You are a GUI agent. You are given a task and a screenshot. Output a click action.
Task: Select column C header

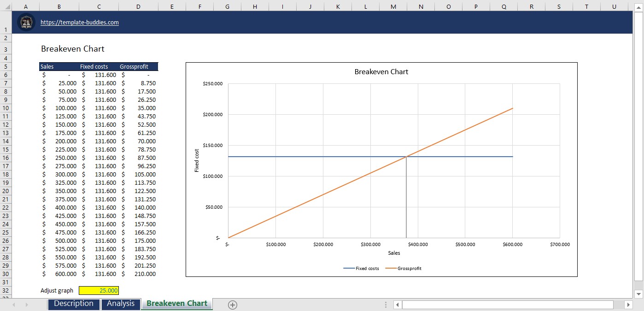(x=99, y=6)
